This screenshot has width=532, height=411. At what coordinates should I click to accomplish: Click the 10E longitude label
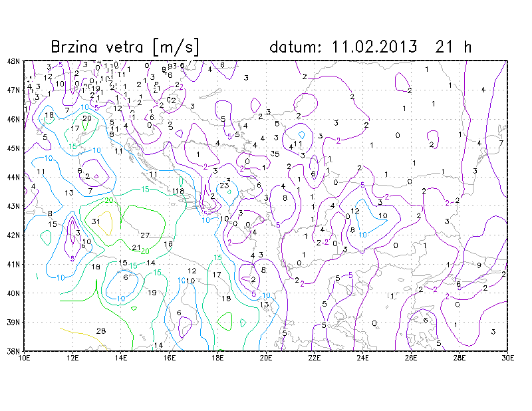tap(25, 358)
